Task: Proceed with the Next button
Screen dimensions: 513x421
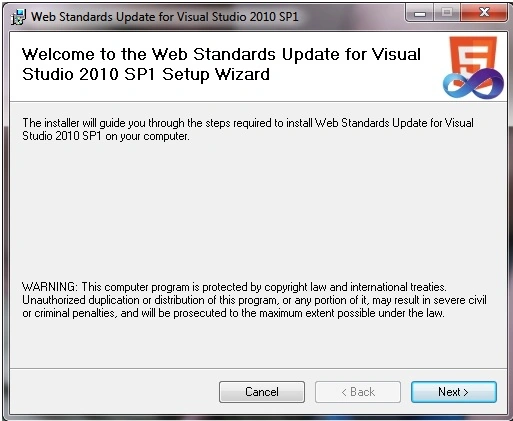Action: click(x=454, y=392)
